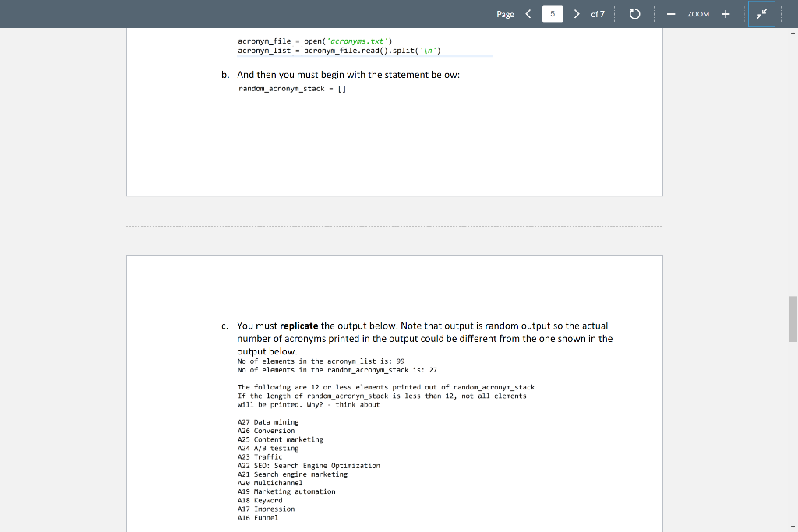Click the scroll-down arrow below the scrollbar

[792, 527]
